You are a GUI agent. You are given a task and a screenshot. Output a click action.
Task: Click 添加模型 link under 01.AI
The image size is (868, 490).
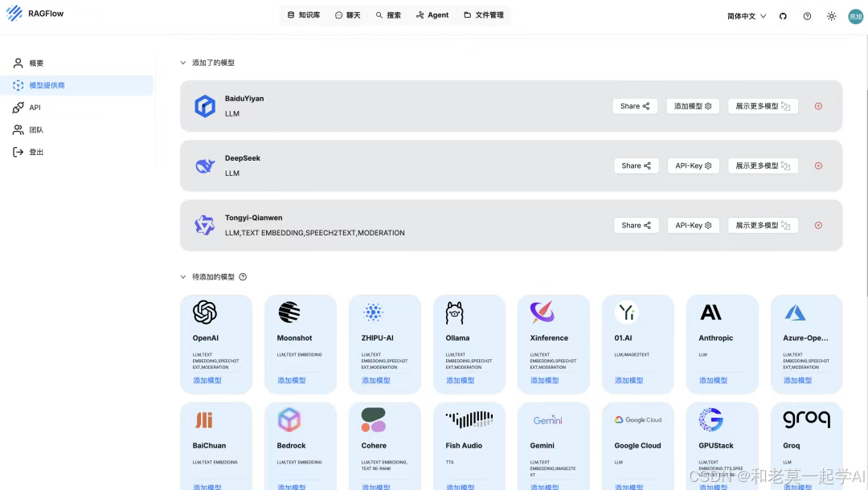(x=628, y=381)
